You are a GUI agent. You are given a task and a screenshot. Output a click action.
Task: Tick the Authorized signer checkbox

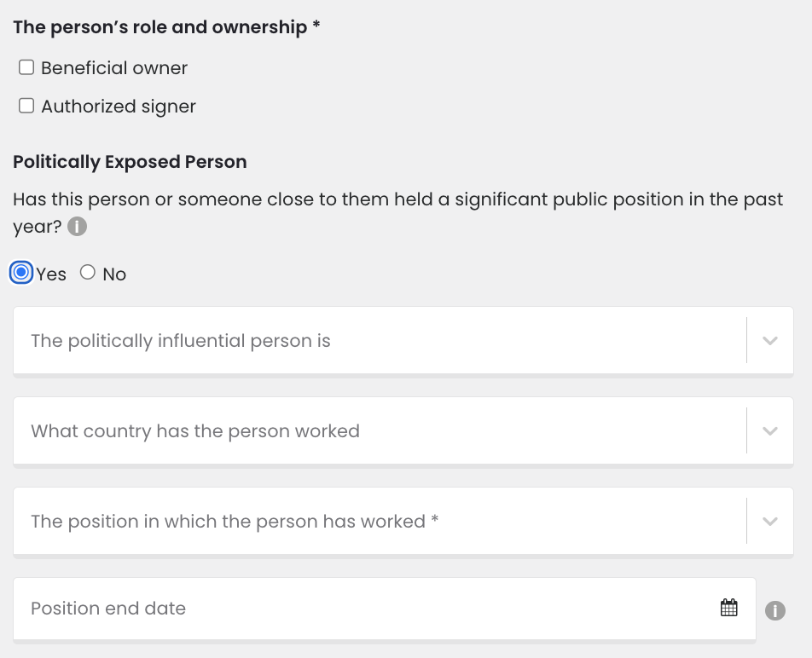coord(26,106)
